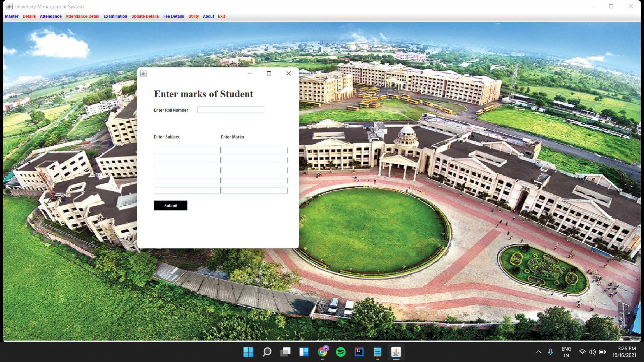Click the first Enter Marks field
The image size is (644, 362).
pyautogui.click(x=254, y=150)
